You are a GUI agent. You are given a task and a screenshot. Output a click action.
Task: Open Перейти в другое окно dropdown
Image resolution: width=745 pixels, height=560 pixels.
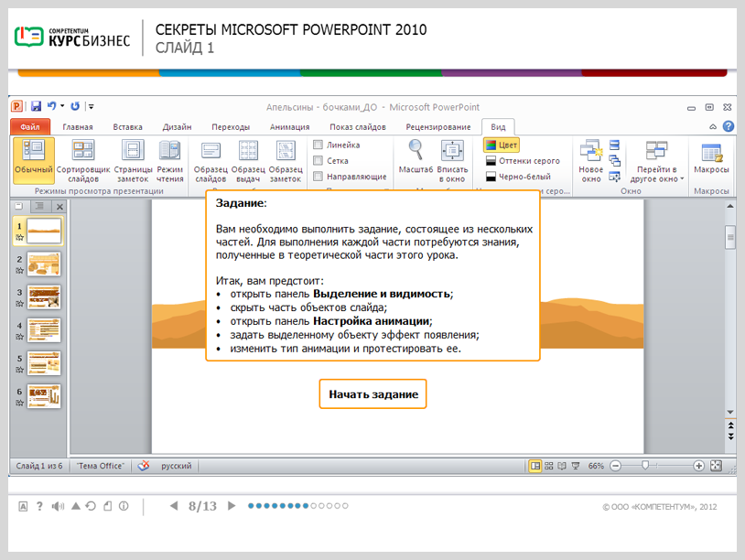pos(656,160)
